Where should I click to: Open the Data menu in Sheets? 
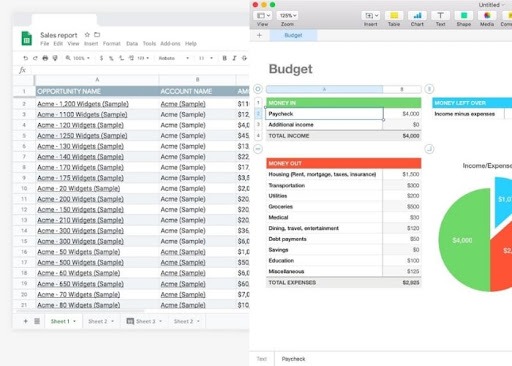tap(132, 44)
